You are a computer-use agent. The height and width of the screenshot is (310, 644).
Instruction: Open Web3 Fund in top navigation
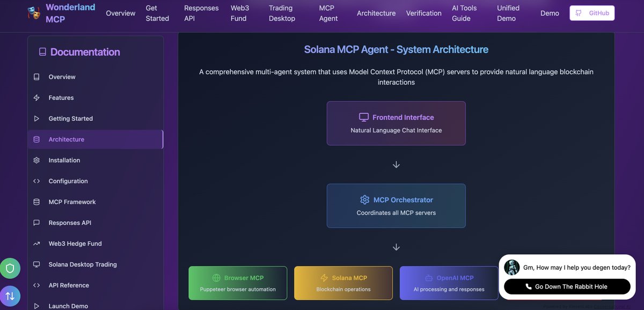[240, 13]
